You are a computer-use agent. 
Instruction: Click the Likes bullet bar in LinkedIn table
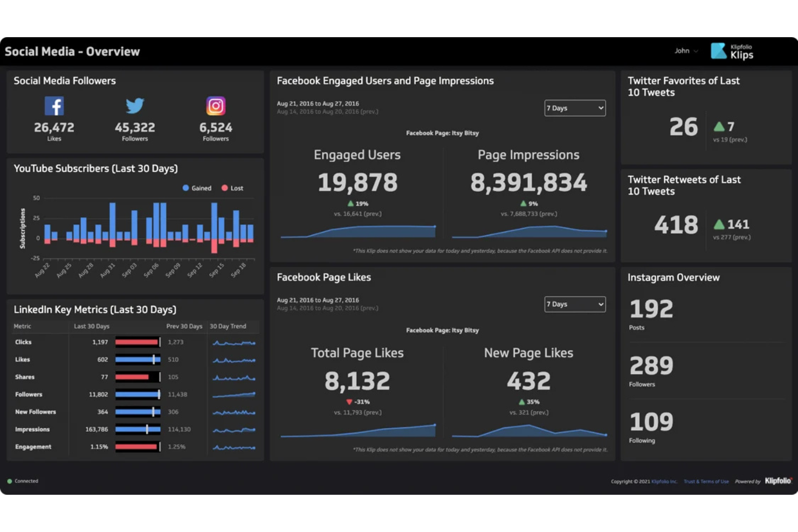coord(137,360)
